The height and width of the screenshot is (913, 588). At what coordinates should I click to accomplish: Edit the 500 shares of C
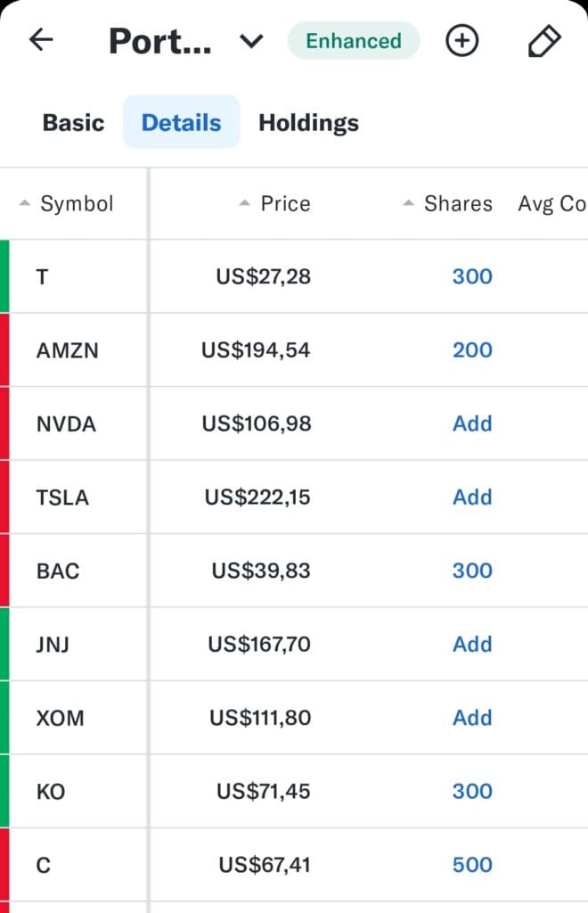click(x=472, y=865)
